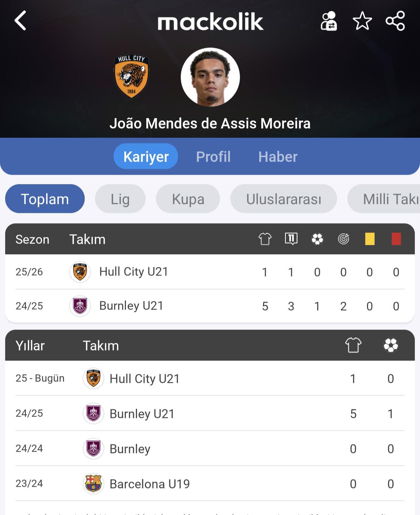Open the Haber tab
The height and width of the screenshot is (515, 420).
[x=278, y=157]
